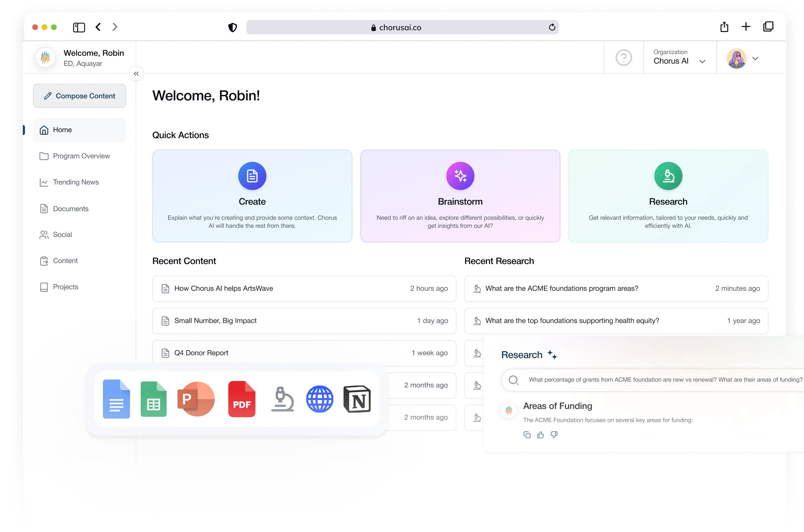Open the help question mark icon
The height and width of the screenshot is (532, 804).
624,58
